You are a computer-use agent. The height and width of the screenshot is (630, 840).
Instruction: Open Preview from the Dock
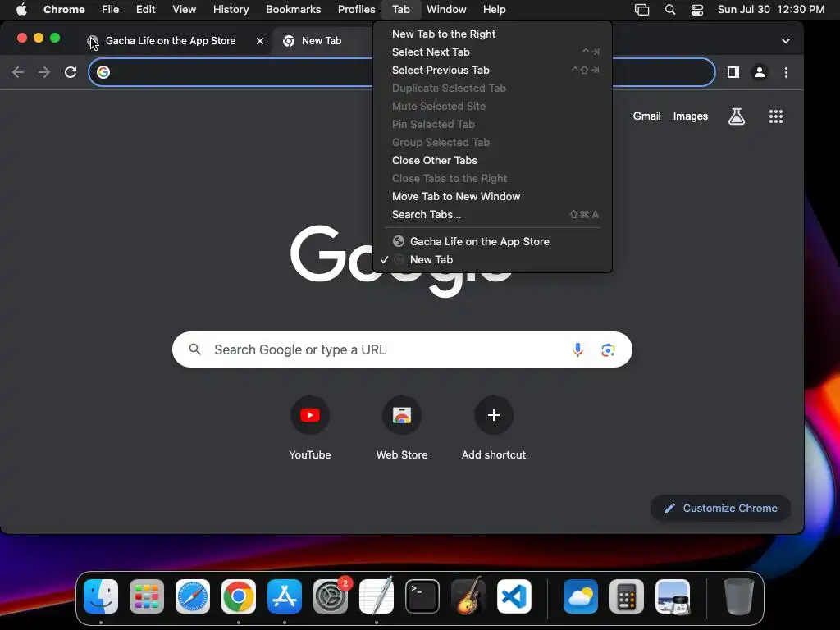[x=673, y=596]
